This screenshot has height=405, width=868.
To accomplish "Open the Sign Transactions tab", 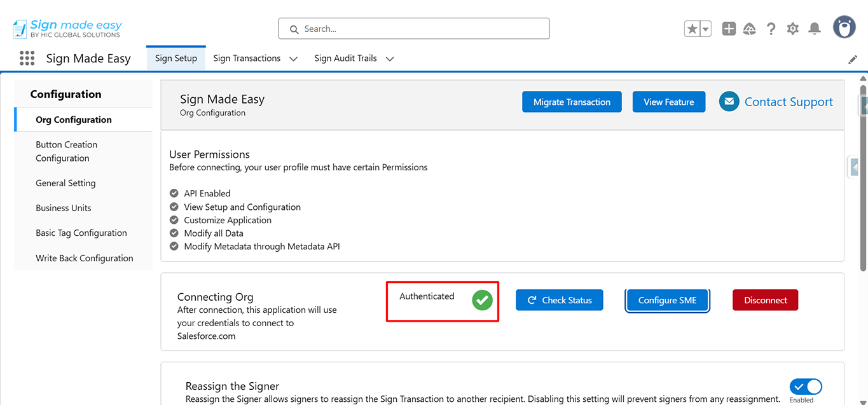I will click(x=247, y=58).
